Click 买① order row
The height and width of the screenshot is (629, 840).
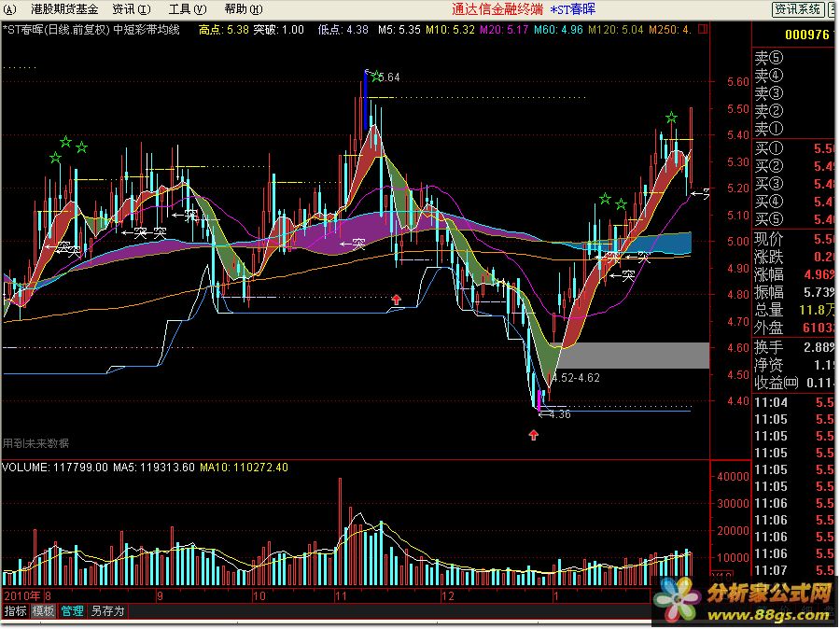click(x=794, y=148)
